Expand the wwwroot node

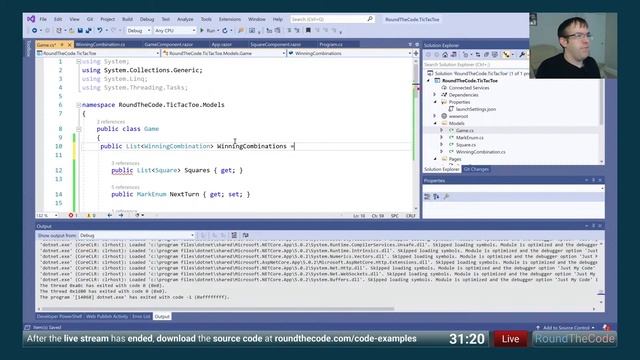pyautogui.click(x=435, y=116)
